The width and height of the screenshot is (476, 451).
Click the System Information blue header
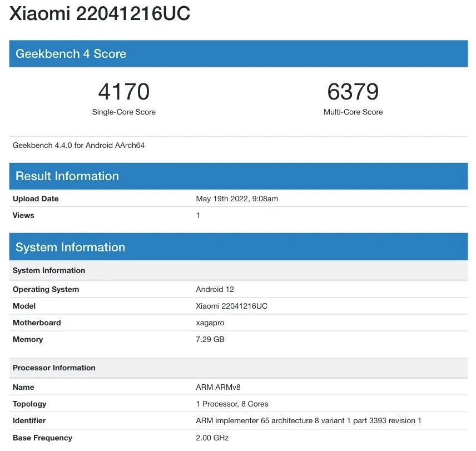tap(70, 247)
